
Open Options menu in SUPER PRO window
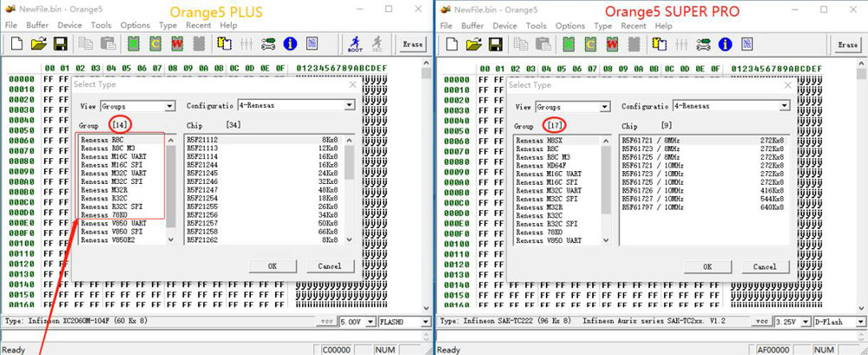point(570,25)
